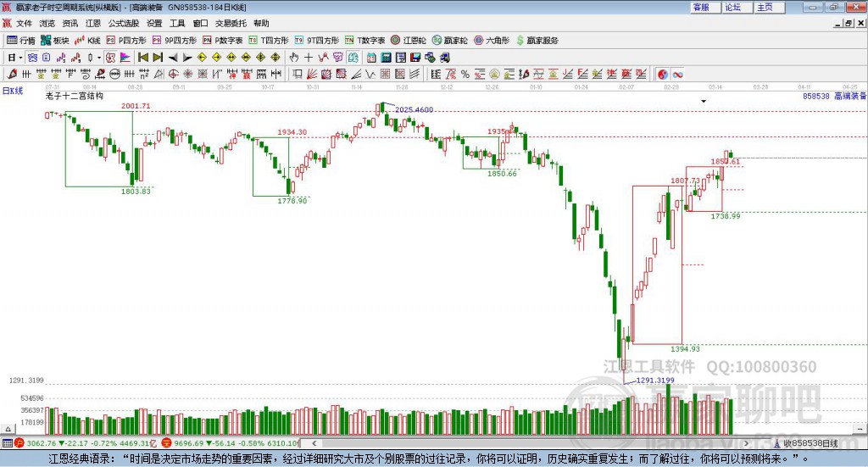The image size is (868, 467).
Task: Click the 1776.90 price label
Action: pos(292,200)
